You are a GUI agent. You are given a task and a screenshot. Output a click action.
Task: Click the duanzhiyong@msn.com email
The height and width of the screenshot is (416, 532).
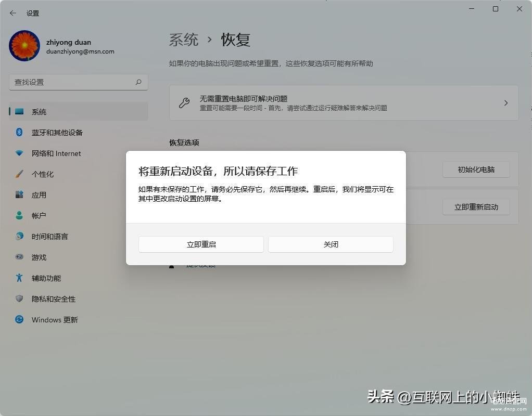point(80,51)
